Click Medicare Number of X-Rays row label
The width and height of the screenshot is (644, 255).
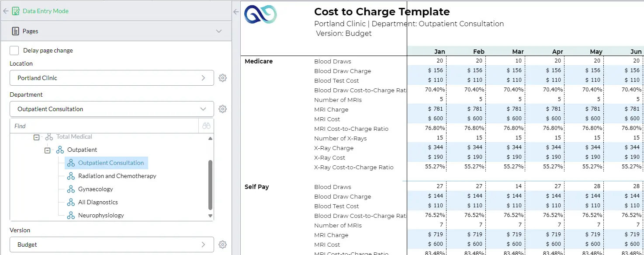[x=340, y=138]
